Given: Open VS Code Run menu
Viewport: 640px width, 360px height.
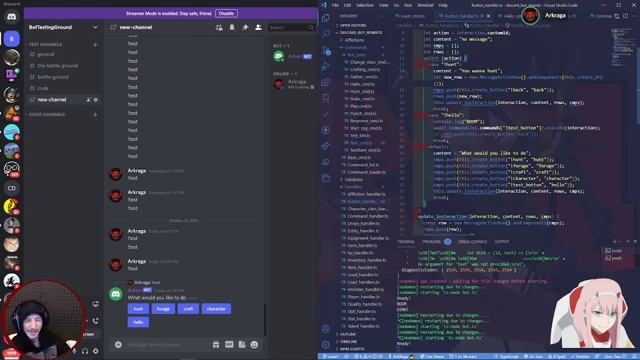Looking at the screenshot, I should [408, 5].
